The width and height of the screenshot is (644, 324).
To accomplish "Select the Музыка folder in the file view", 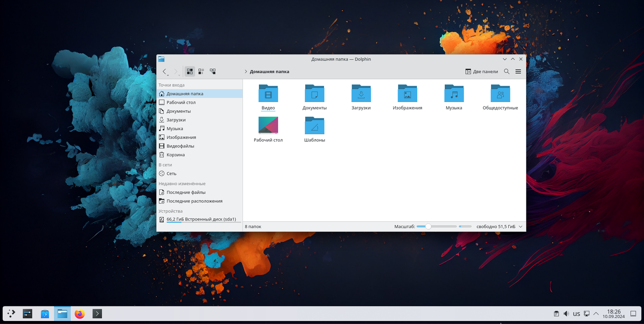I will [454, 98].
